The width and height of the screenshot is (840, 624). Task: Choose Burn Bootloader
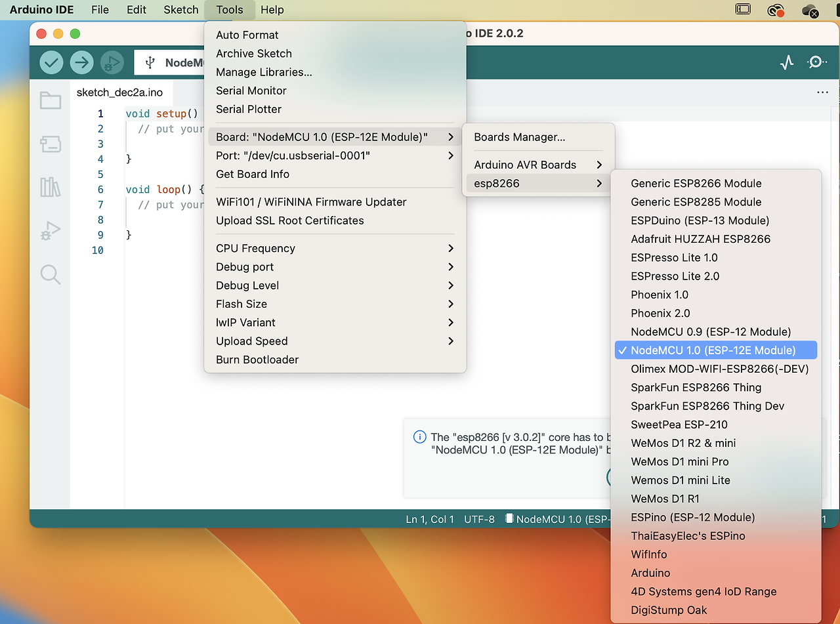[x=335, y=360]
